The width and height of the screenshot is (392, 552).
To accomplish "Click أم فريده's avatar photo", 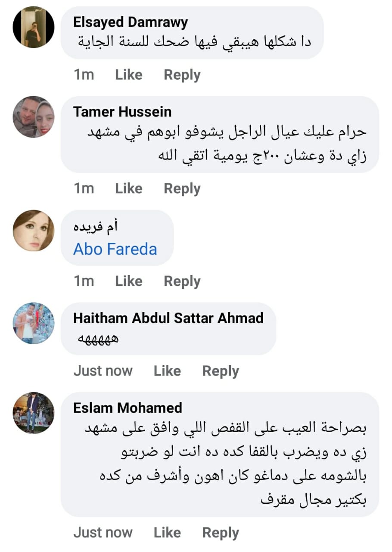I will [34, 230].
